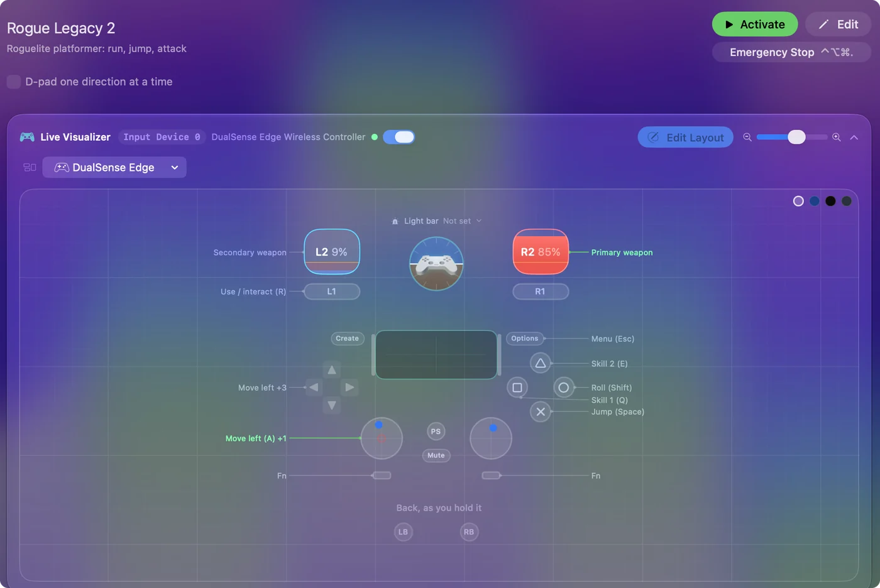Click the Cross face button
This screenshot has width=880, height=588.
pyautogui.click(x=541, y=411)
